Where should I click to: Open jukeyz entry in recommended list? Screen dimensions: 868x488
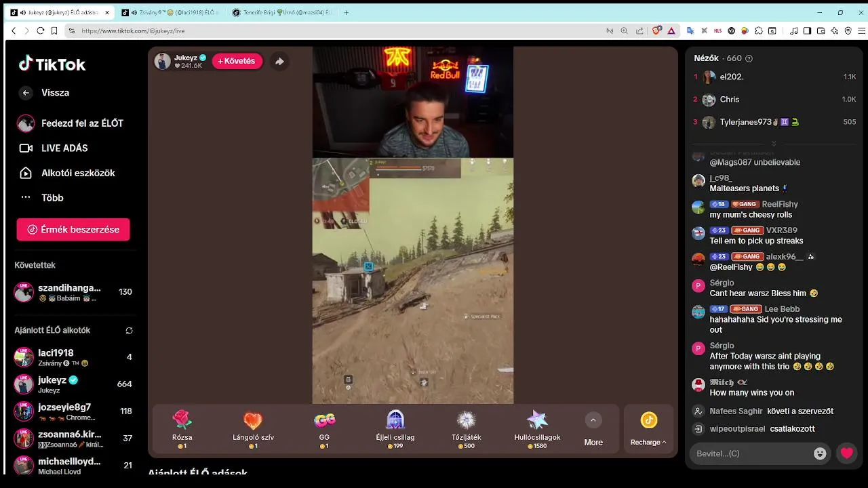click(73, 384)
